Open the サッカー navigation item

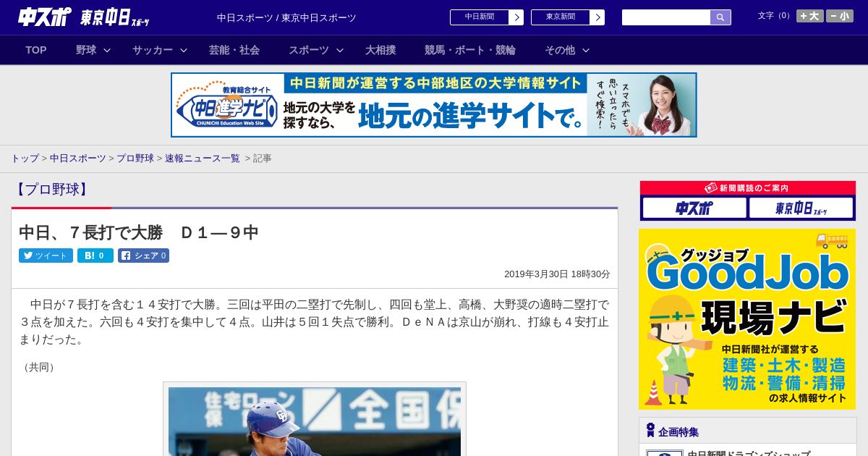(153, 50)
